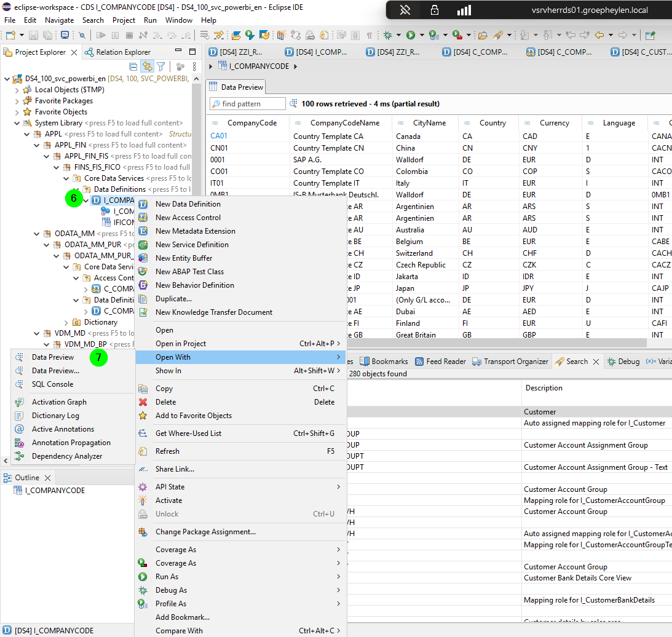The width and height of the screenshot is (672, 637).
Task: Toggle Link with Editor in Project Explorer
Action: point(147,66)
